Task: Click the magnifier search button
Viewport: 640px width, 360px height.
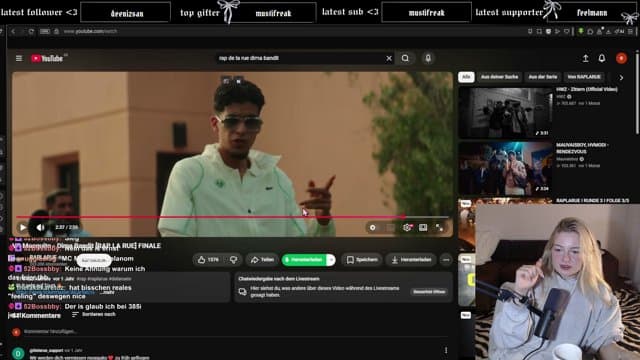Action: pos(405,58)
